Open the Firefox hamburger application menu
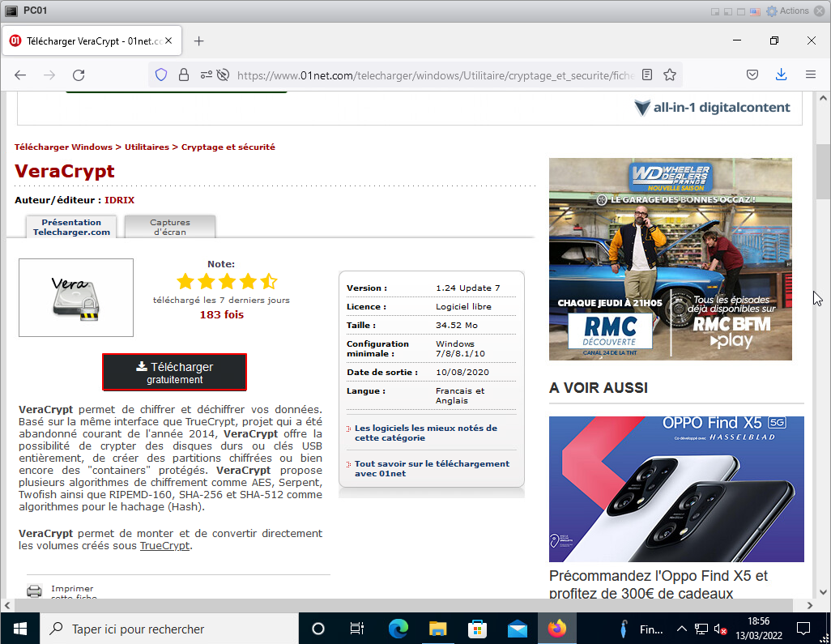Screen dimensions: 831x644 pyautogui.click(x=810, y=75)
